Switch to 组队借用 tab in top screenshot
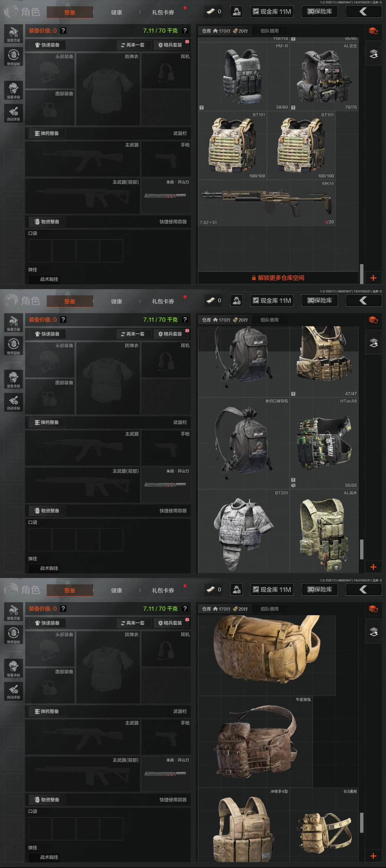Viewport: 386px width, 868px height. 269,31
